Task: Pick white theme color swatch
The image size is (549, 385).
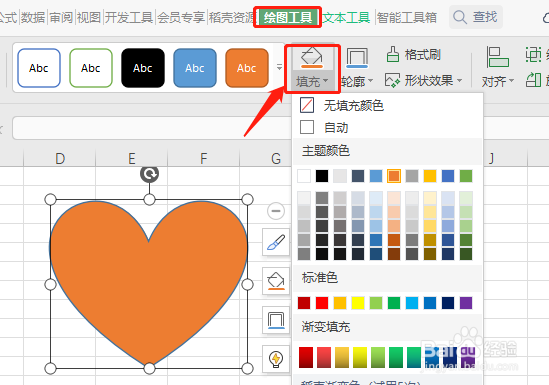Action: pyautogui.click(x=304, y=176)
